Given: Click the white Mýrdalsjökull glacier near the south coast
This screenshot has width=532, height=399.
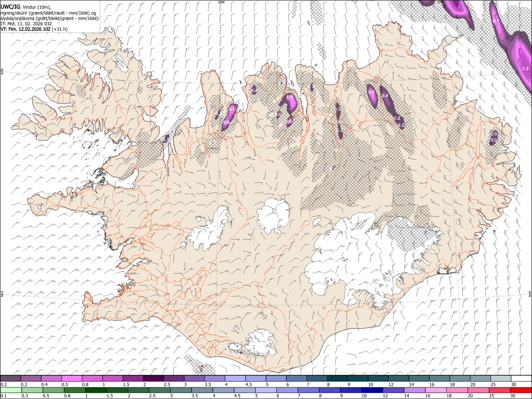Looking at the screenshot, I should coord(261,343).
